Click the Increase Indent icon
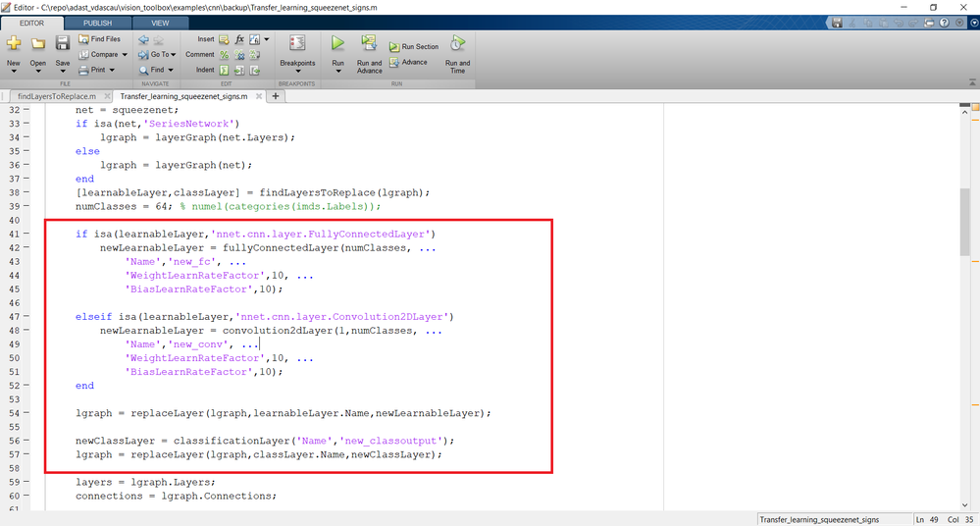980x526 pixels. click(x=239, y=70)
